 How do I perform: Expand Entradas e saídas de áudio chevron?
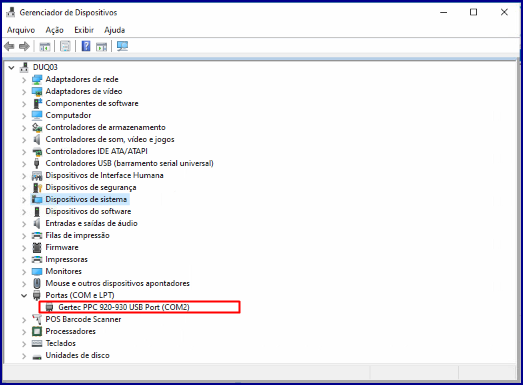point(24,224)
